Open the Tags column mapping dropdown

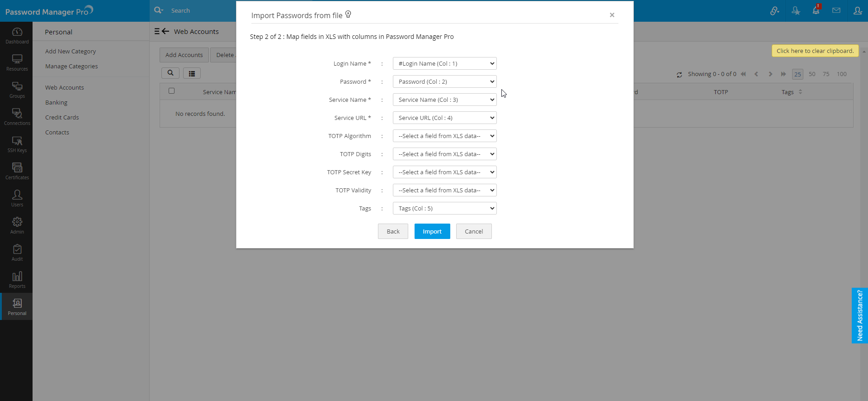444,208
